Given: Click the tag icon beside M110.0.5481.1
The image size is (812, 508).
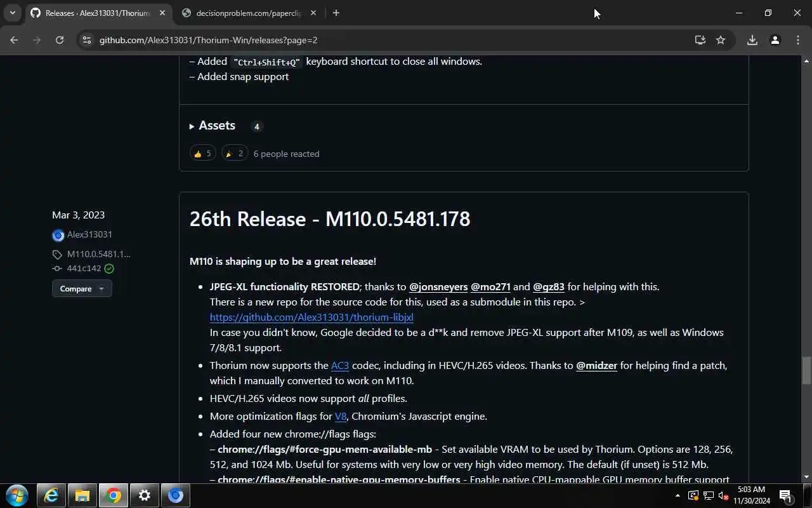Looking at the screenshot, I should (x=57, y=255).
